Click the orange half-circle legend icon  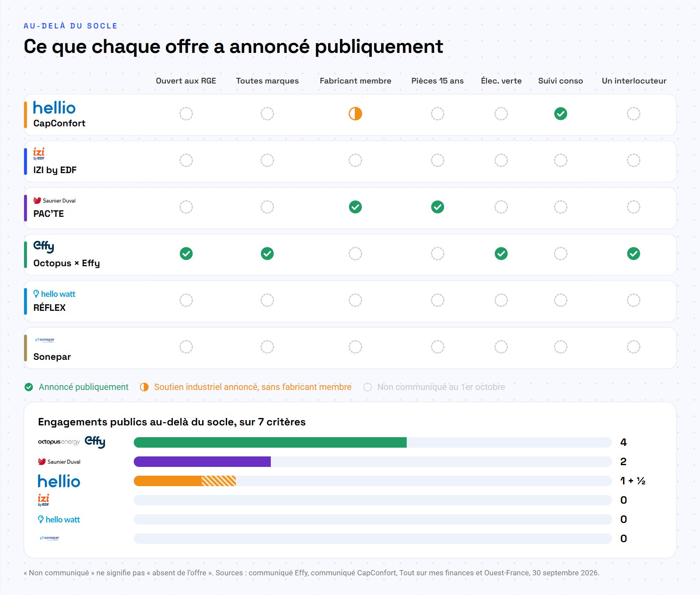[x=144, y=387]
